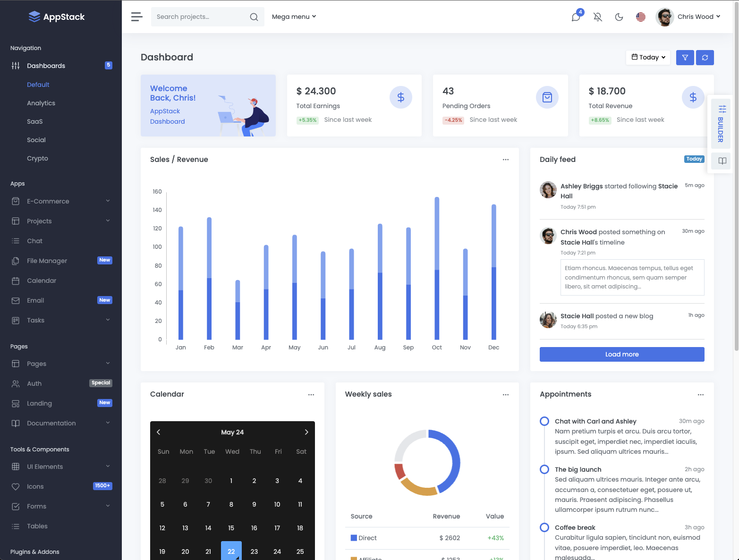Expand the Pages sidebar item
This screenshot has width=739, height=560.
[61, 364]
